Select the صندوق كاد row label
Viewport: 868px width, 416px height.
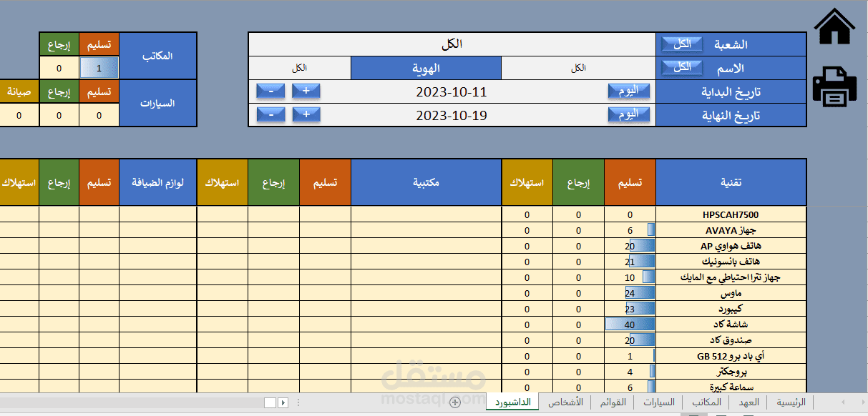click(731, 340)
